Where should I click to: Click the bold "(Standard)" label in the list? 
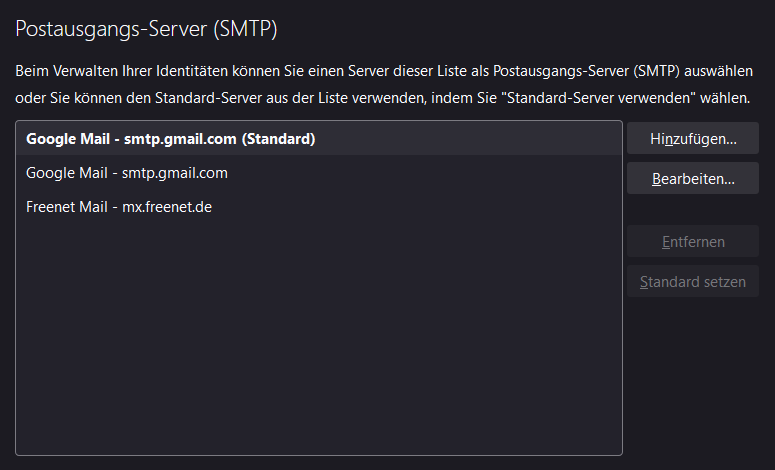point(278,139)
